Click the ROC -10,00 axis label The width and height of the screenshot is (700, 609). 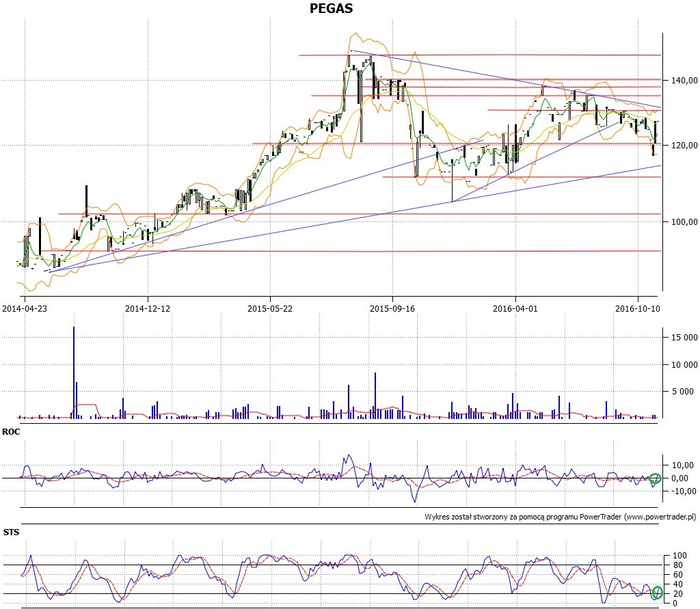pyautogui.click(x=684, y=491)
